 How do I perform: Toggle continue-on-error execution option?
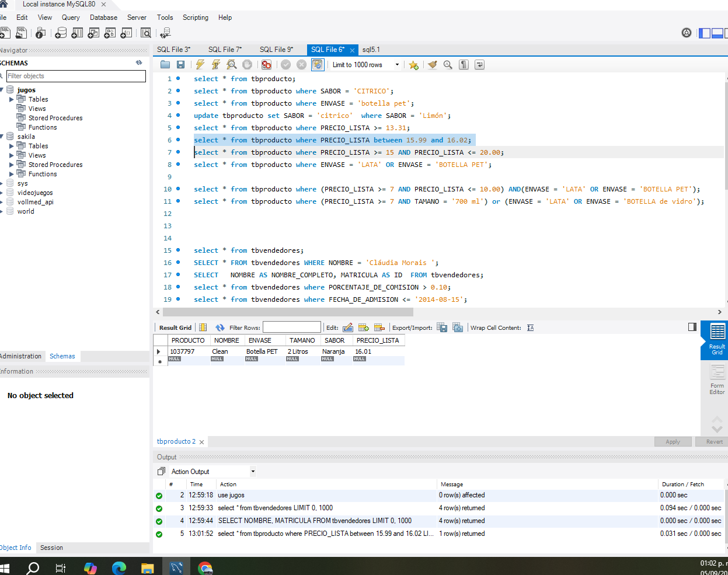point(266,65)
